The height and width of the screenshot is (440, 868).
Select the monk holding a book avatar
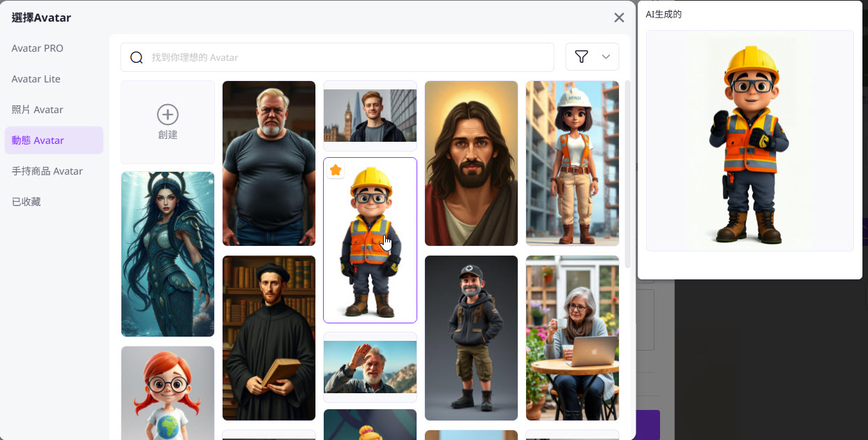coord(269,338)
